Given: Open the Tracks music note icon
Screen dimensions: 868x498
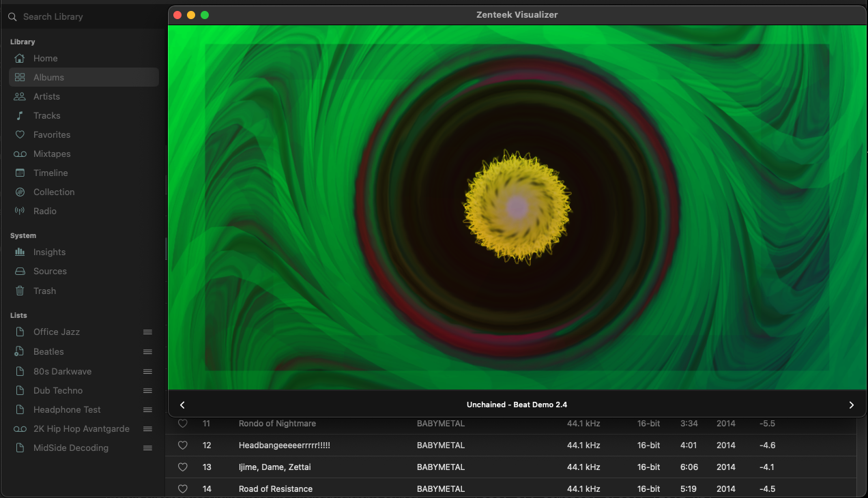Looking at the screenshot, I should point(20,116).
